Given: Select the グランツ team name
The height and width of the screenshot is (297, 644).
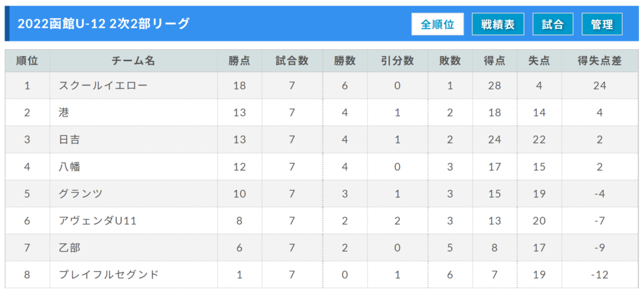Looking at the screenshot, I should [80, 194].
